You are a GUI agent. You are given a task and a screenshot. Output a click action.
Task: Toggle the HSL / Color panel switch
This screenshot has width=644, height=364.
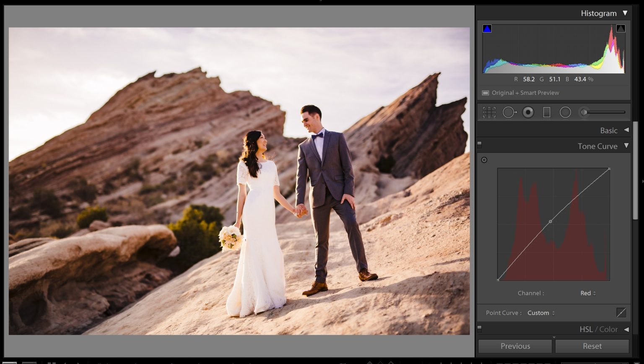(479, 328)
